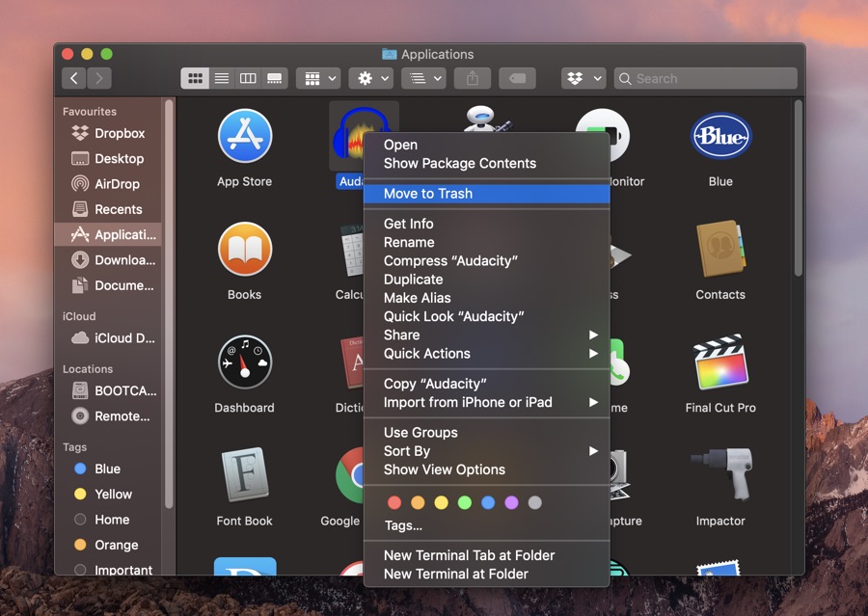Click the Edit Tags toolbar button
Screen dimensions: 868x616
tap(517, 79)
